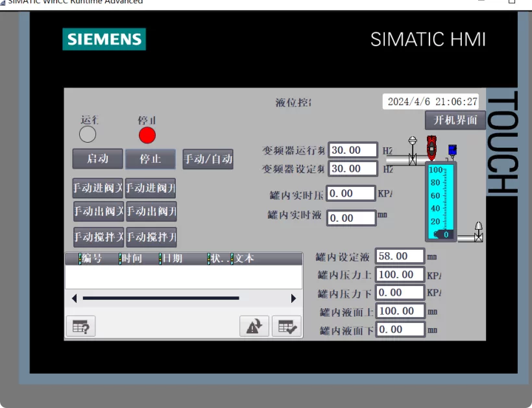Click the WinCC Runtime maximize window button
Viewport: 532px width, 408px height.
coord(512,1)
